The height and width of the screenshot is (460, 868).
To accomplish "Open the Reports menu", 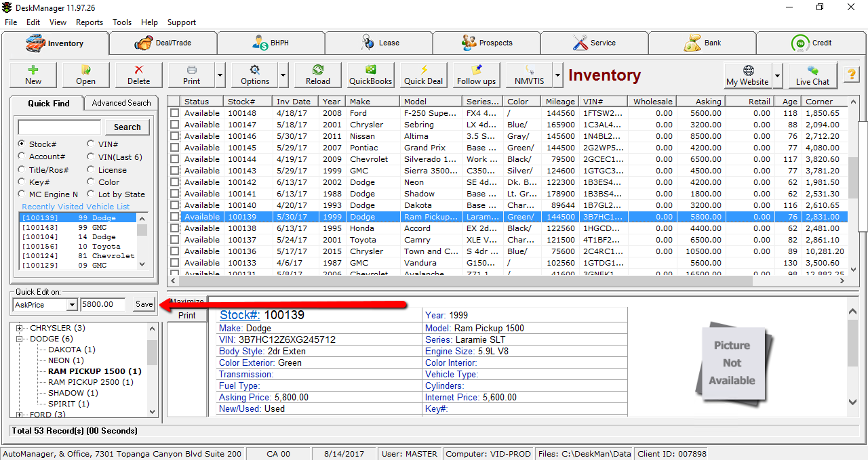I will coord(90,22).
